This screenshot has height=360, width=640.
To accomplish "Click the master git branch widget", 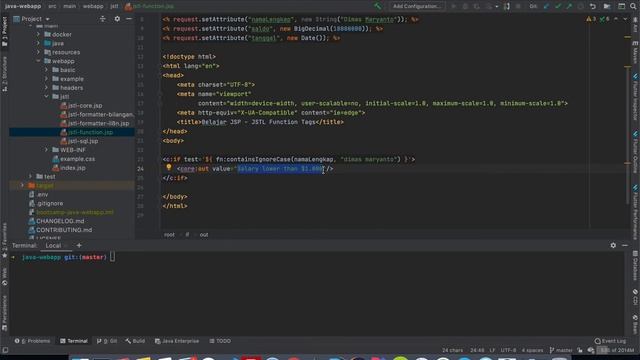I will pos(560,350).
